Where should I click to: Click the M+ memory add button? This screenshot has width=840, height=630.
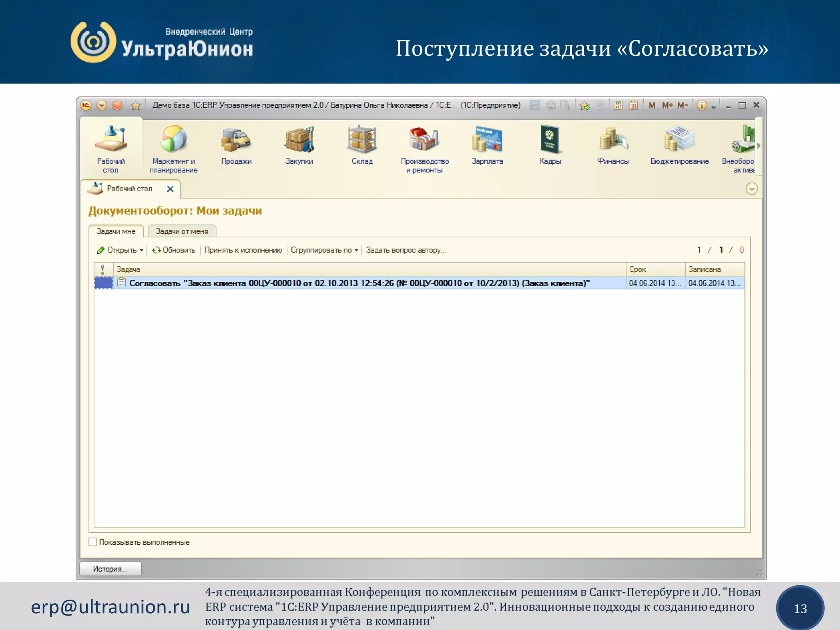(667, 105)
